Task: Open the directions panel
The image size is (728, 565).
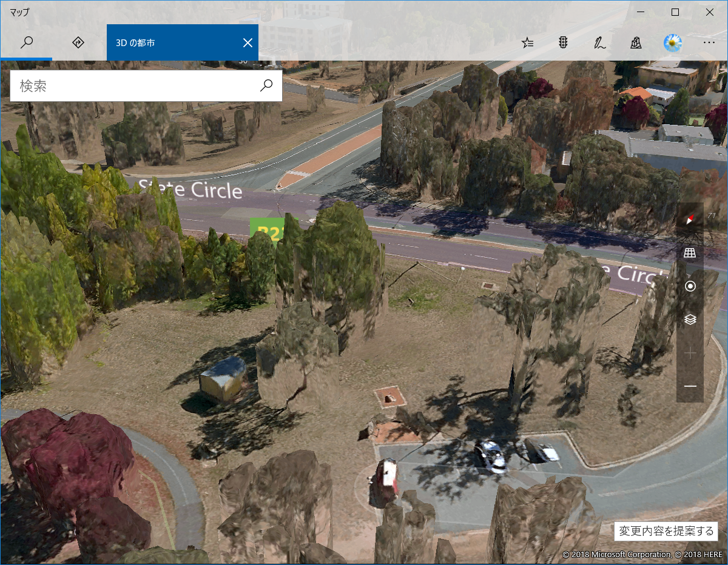Action: coord(78,42)
